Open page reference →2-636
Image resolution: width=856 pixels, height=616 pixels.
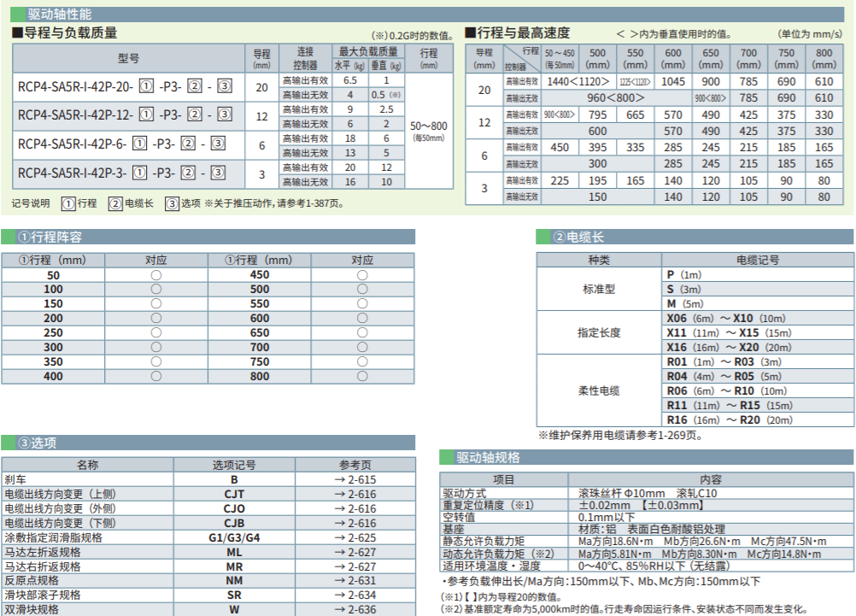point(355,609)
